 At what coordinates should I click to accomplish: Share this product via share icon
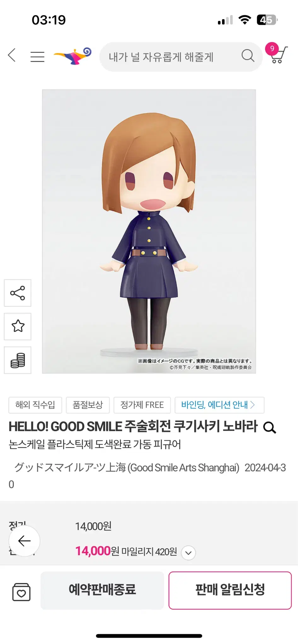(18, 293)
